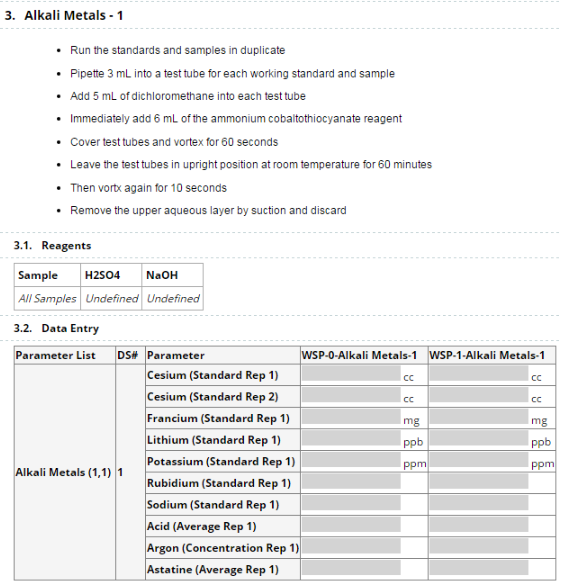Click Cesium Standard Rep 1 field under WSP-1
This screenshot has width=561, height=585.
(479, 373)
